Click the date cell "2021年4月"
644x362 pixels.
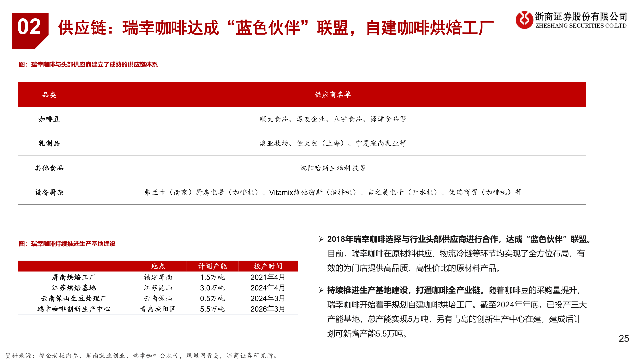coord(268,277)
